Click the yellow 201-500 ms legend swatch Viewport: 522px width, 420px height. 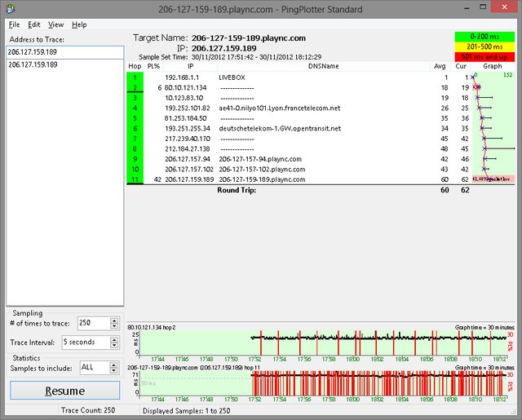(483, 46)
